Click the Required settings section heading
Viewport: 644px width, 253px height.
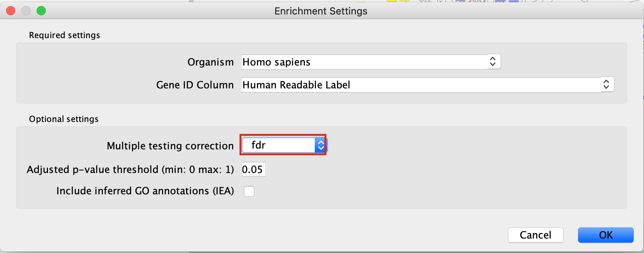coord(64,35)
